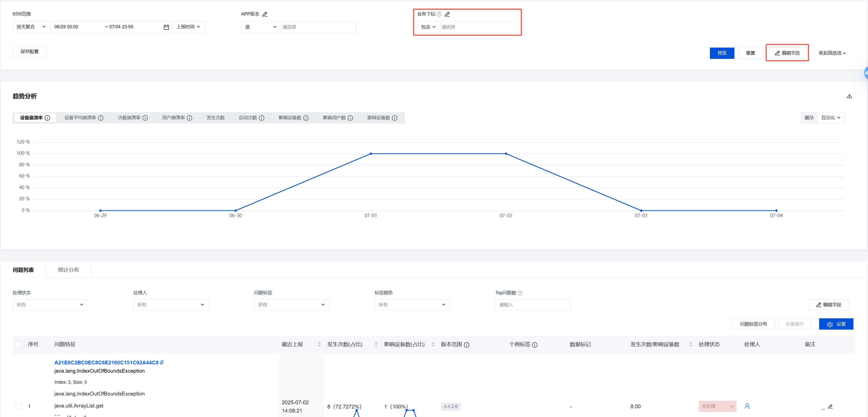
Task: Click the 业务下钻 edit pencil icon
Action: 447,14
